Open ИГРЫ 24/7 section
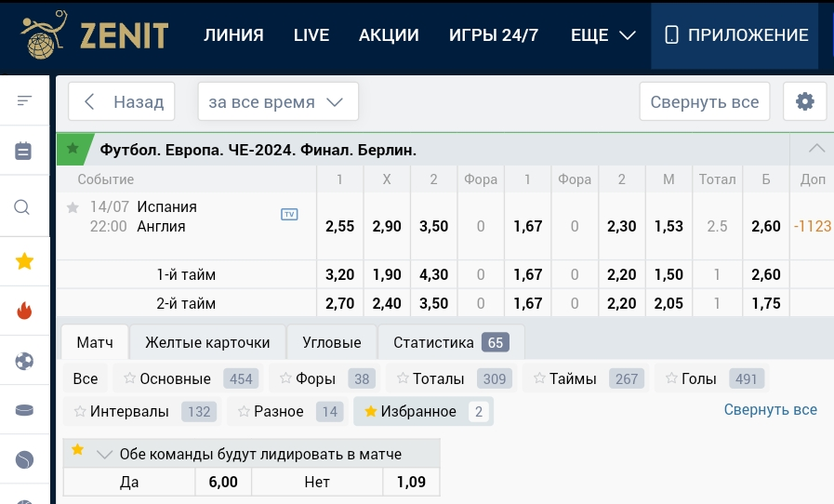Viewport: 834px width, 504px height. tap(494, 35)
